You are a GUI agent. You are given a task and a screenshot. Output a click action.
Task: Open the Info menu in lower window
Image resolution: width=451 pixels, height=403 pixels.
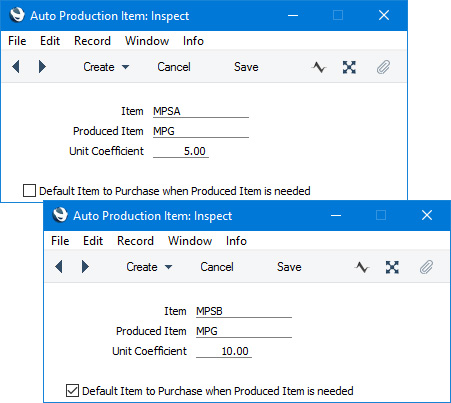(236, 241)
